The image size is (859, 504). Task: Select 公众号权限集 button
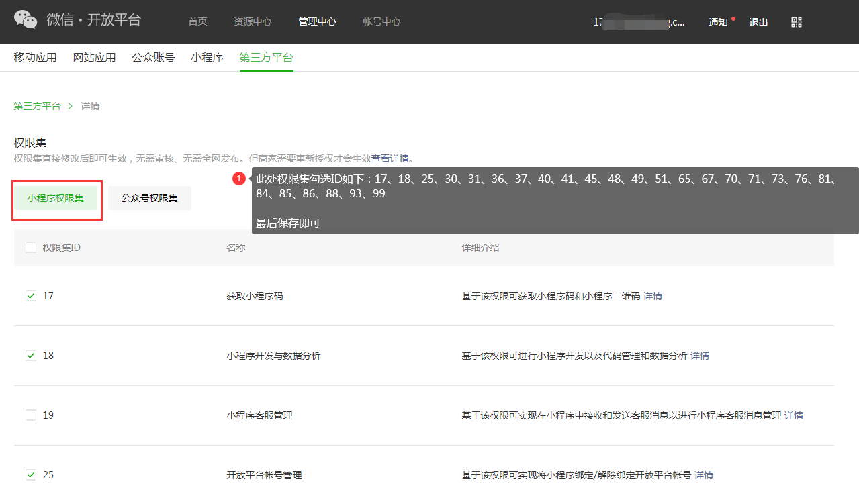tap(150, 198)
